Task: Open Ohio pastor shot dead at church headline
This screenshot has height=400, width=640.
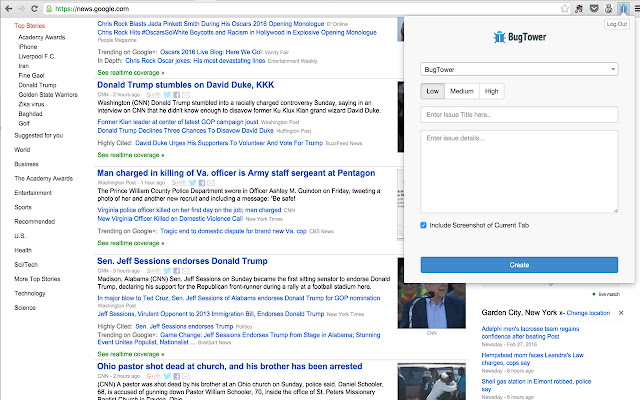Action: coord(230,367)
